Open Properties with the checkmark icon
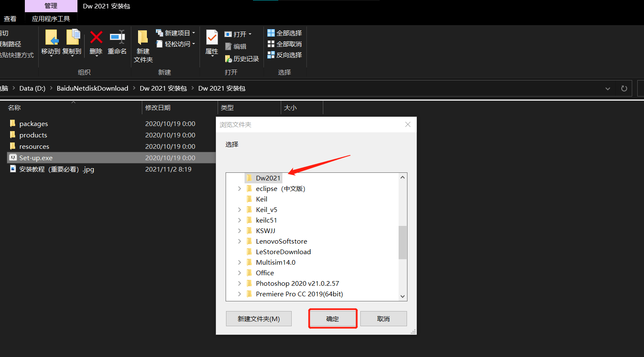644x357 pixels. [x=212, y=37]
